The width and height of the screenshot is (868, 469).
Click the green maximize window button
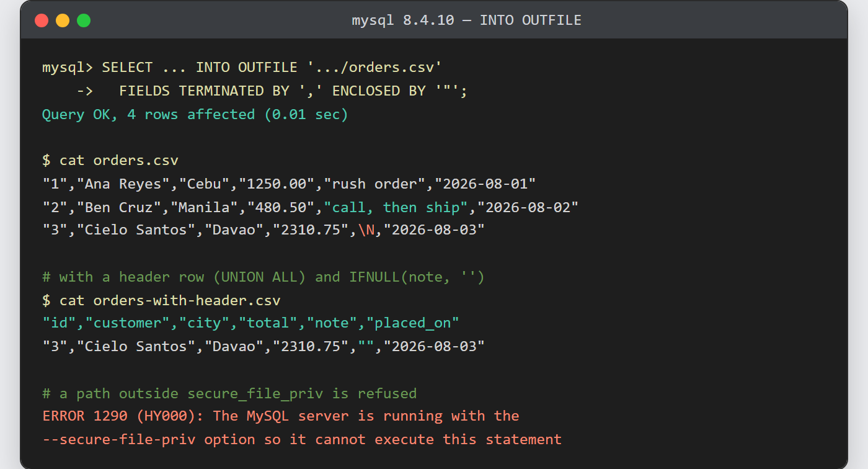point(84,20)
